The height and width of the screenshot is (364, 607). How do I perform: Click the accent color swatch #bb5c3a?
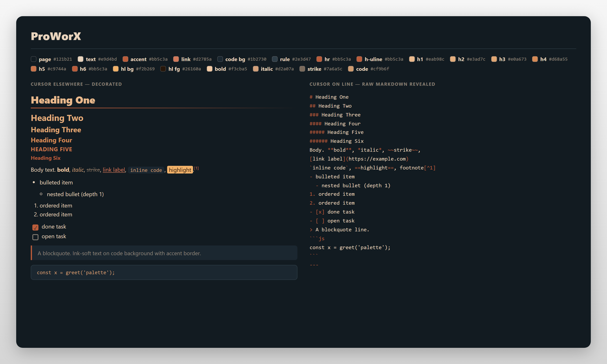(x=125, y=59)
